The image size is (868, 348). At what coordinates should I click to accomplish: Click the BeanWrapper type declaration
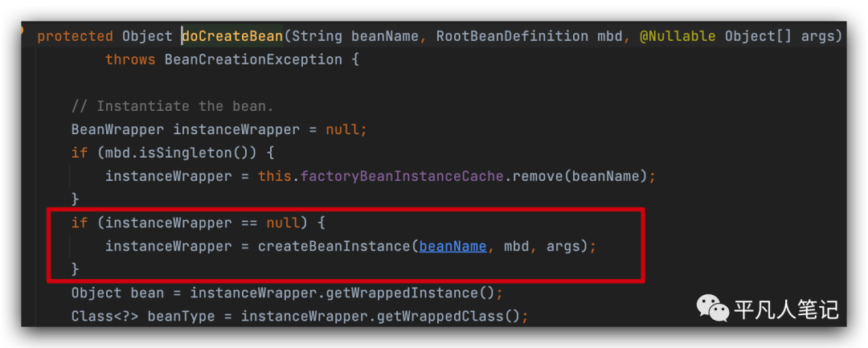pos(117,129)
